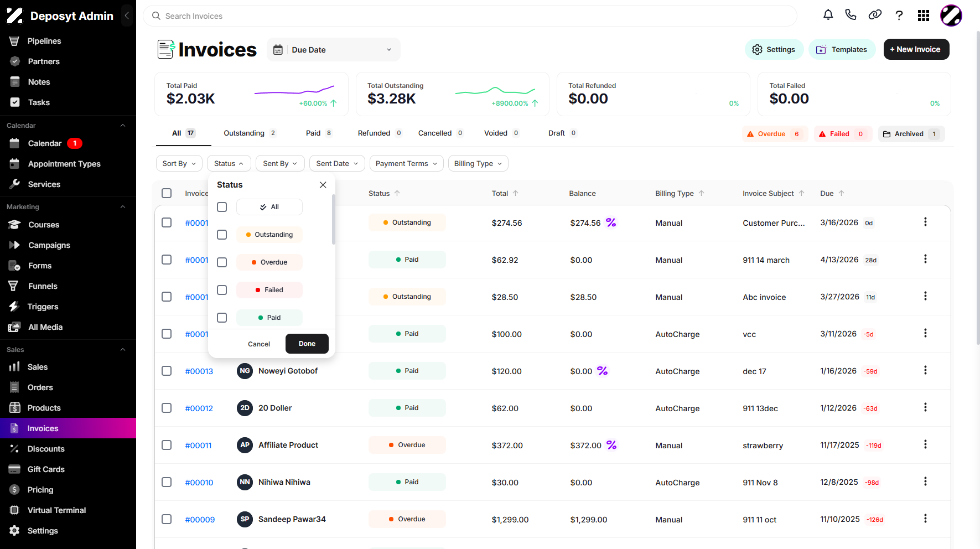Screen dimensions: 980x549
Task: Collapse sidebar with arrow near logo
Action: pyautogui.click(x=127, y=16)
